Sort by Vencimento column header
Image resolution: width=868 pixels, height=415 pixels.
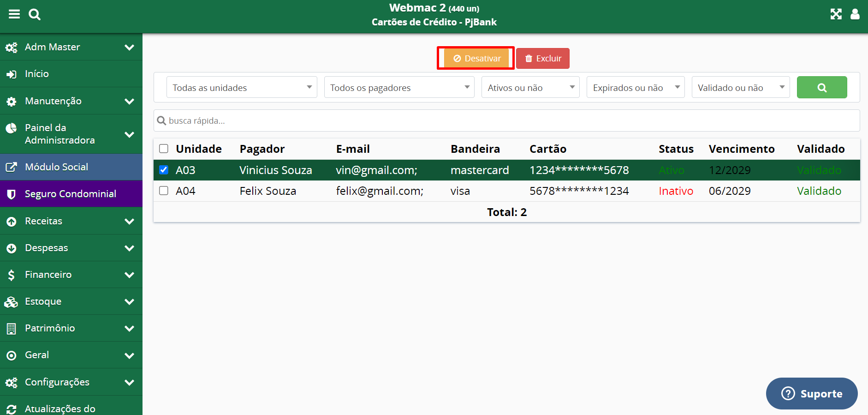[742, 149]
